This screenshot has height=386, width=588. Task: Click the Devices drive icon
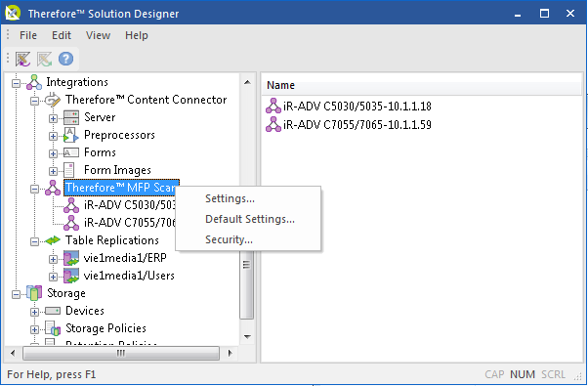pyautogui.click(x=53, y=311)
